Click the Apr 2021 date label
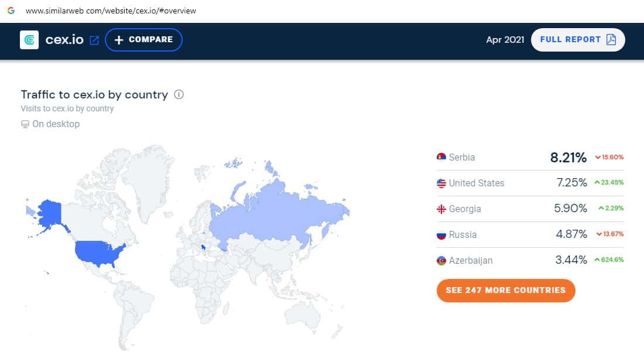Screen dimensions: 644x361 (x=505, y=40)
